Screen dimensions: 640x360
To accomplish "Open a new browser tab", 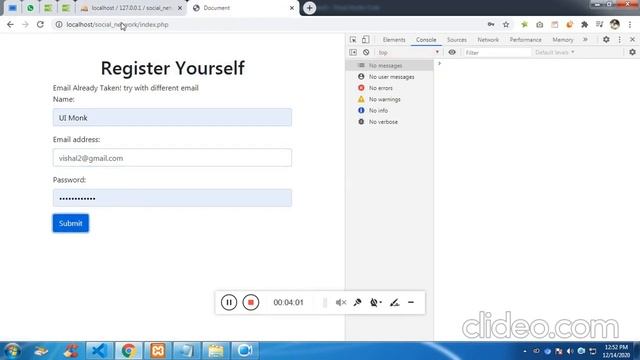I will pos(309,8).
